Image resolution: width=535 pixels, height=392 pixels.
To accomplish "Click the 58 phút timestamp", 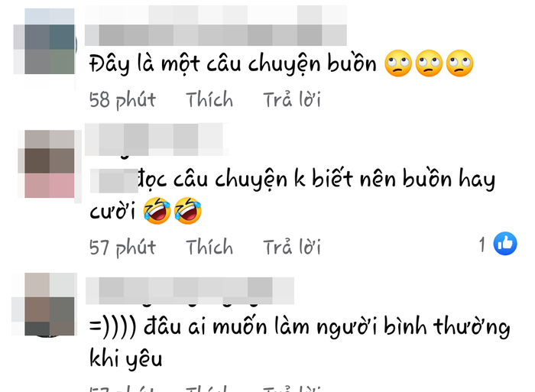I will (122, 100).
